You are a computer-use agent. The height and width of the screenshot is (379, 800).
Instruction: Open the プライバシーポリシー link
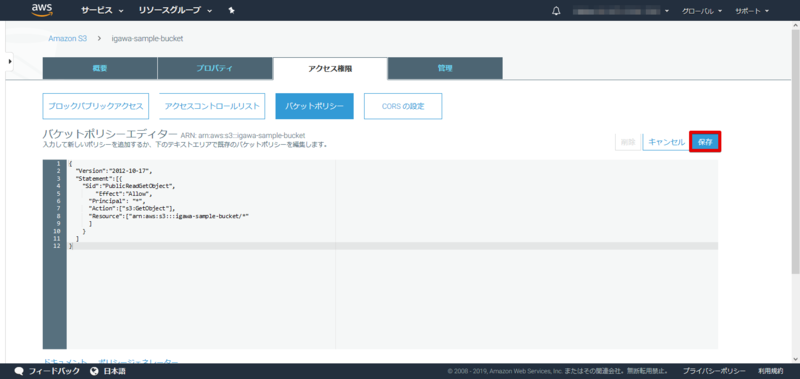pyautogui.click(x=714, y=371)
